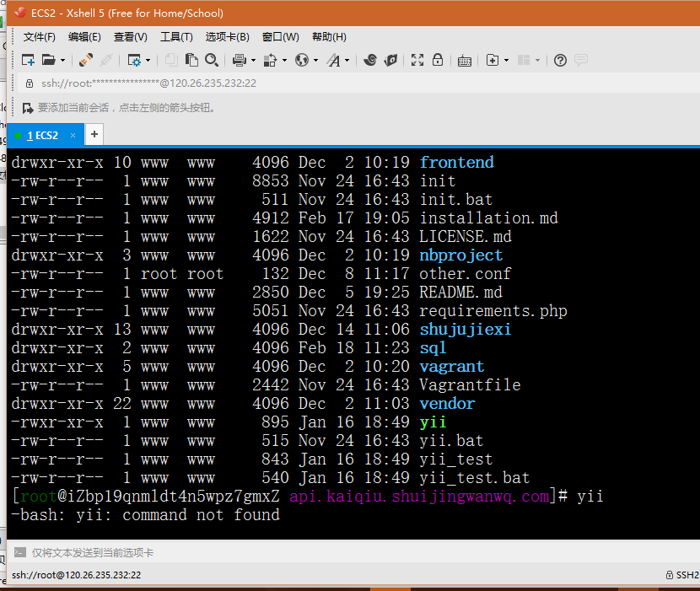Screen dimensions: 700x591
Task: Open the 文件(F) menu
Action: click(x=39, y=37)
